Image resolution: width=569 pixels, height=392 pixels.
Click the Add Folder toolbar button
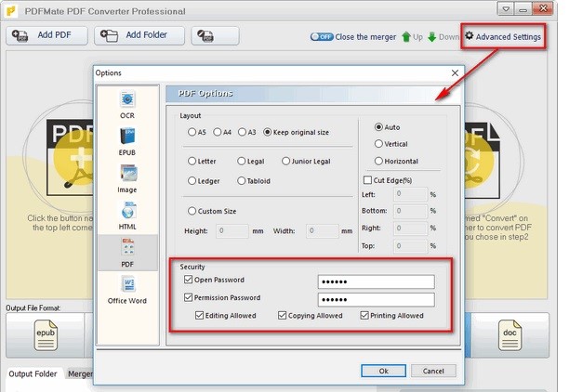[139, 35]
